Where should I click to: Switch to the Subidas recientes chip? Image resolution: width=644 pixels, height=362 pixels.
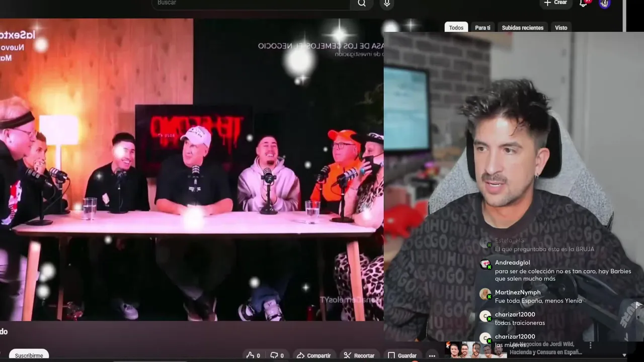tap(522, 28)
